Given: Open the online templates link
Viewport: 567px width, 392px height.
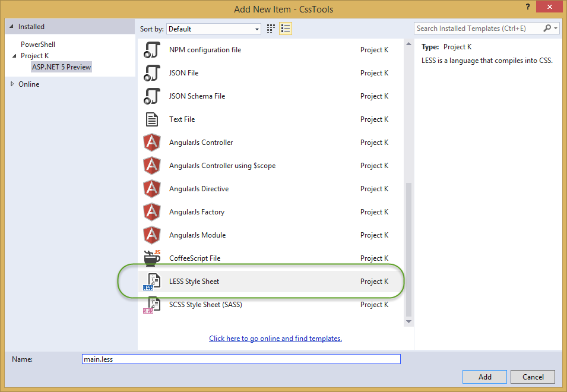Looking at the screenshot, I should tap(275, 339).
